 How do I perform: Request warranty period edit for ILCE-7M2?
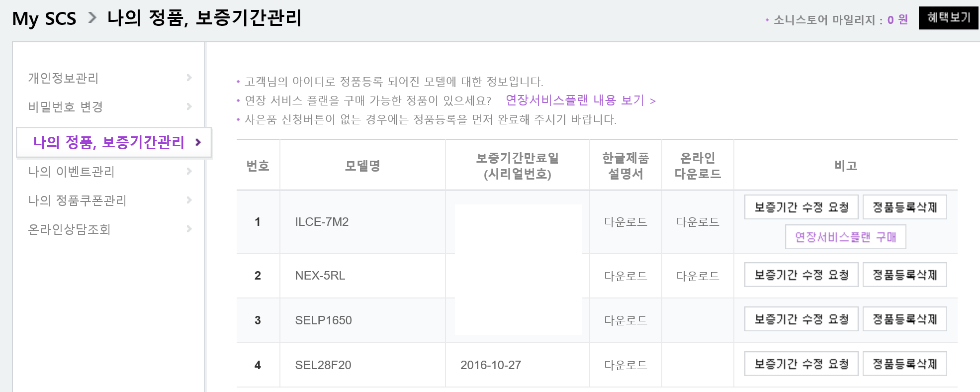coord(801,207)
